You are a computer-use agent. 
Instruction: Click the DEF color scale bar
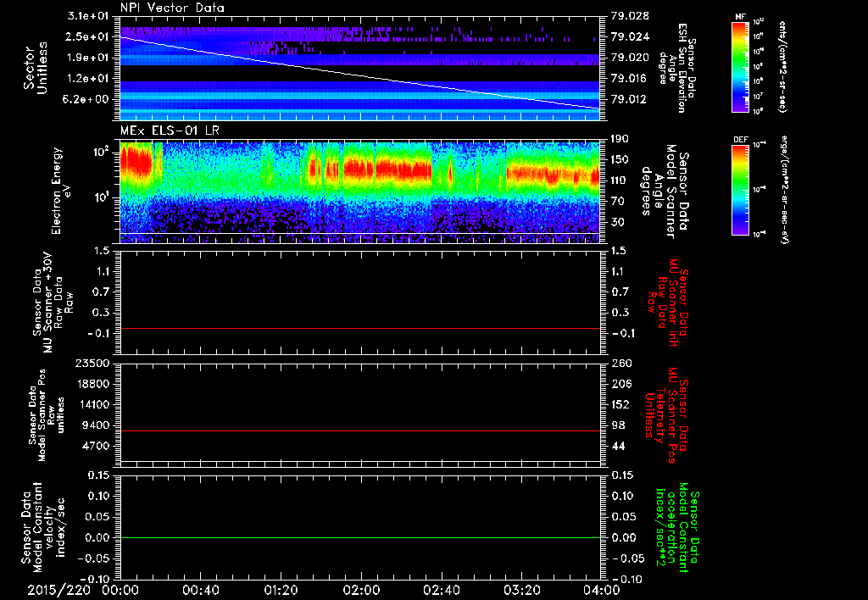[x=740, y=190]
